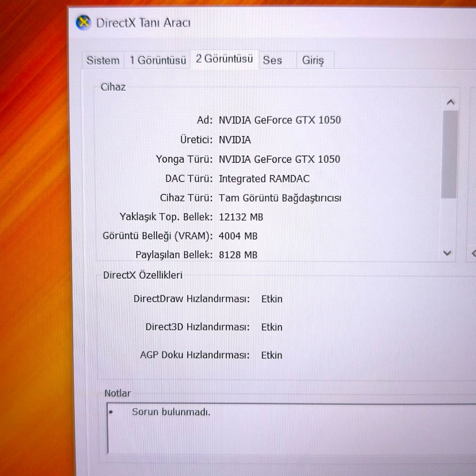Click the DirectDraw Hızlandırması Etkin status
Viewport: 476px width, 476px height.
271,299
